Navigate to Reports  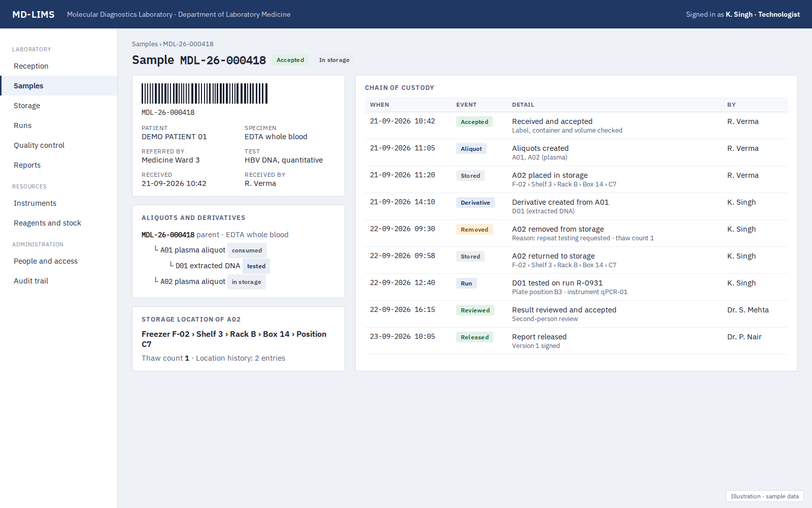click(58, 165)
